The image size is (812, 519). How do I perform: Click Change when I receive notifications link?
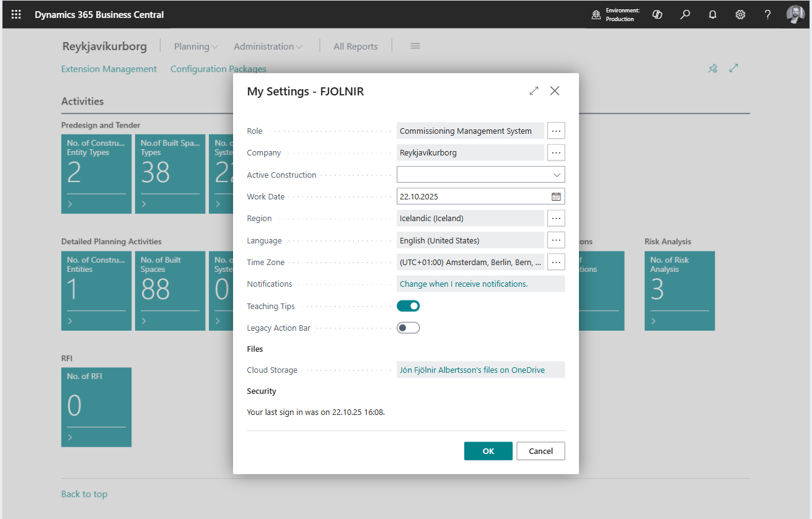pyautogui.click(x=464, y=284)
